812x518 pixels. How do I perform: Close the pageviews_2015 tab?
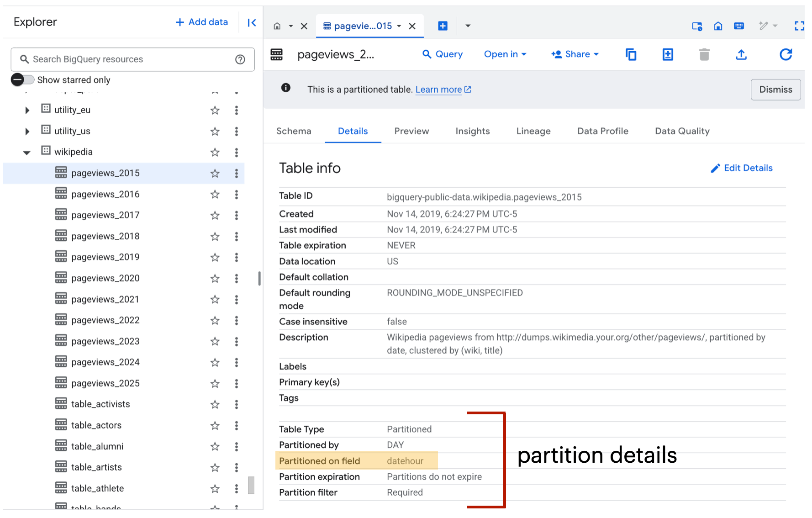(412, 26)
